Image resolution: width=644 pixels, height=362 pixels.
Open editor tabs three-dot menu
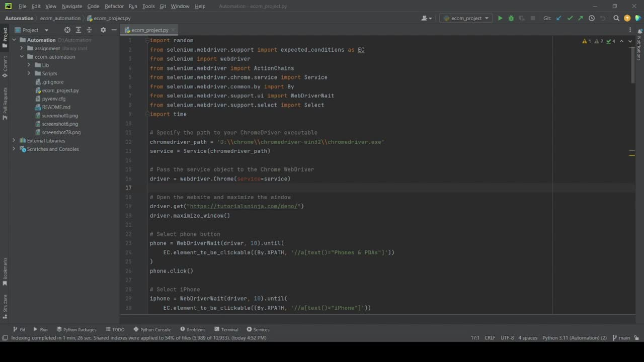pos(630,30)
